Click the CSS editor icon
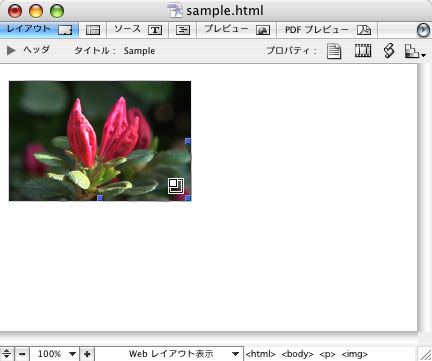This screenshot has height=361, width=432. [x=389, y=51]
